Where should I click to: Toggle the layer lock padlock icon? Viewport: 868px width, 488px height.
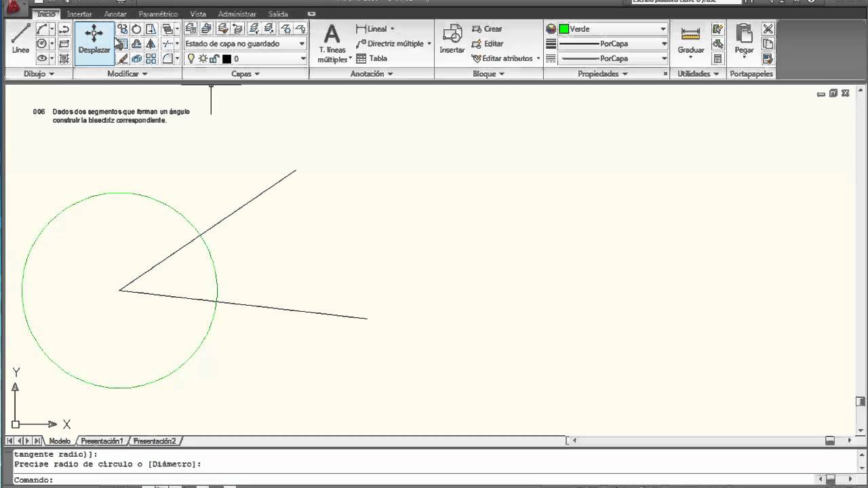214,59
